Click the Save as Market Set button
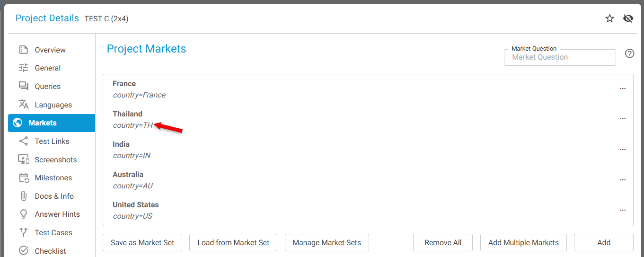Screen dimensions: 644x257 pos(142,243)
